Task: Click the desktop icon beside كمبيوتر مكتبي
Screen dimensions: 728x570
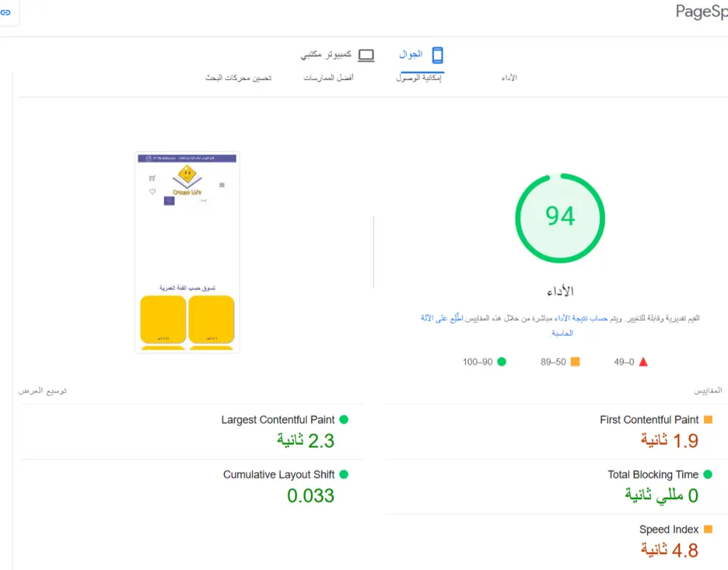Action: pos(367,54)
